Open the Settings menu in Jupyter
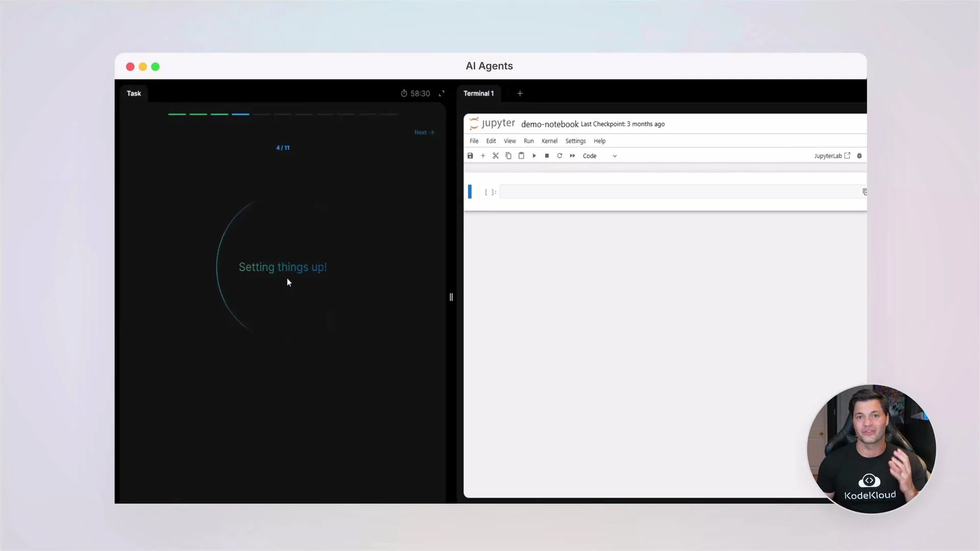Image resolution: width=980 pixels, height=551 pixels. [x=575, y=141]
